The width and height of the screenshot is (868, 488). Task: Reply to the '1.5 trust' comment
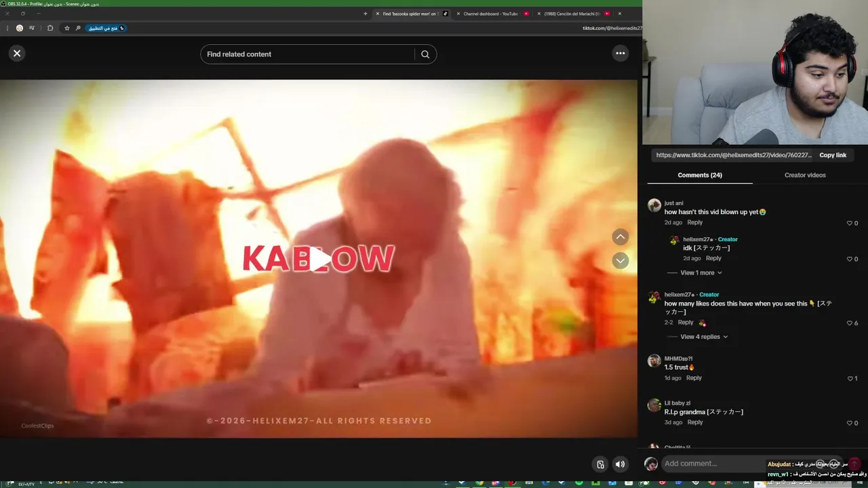point(694,378)
